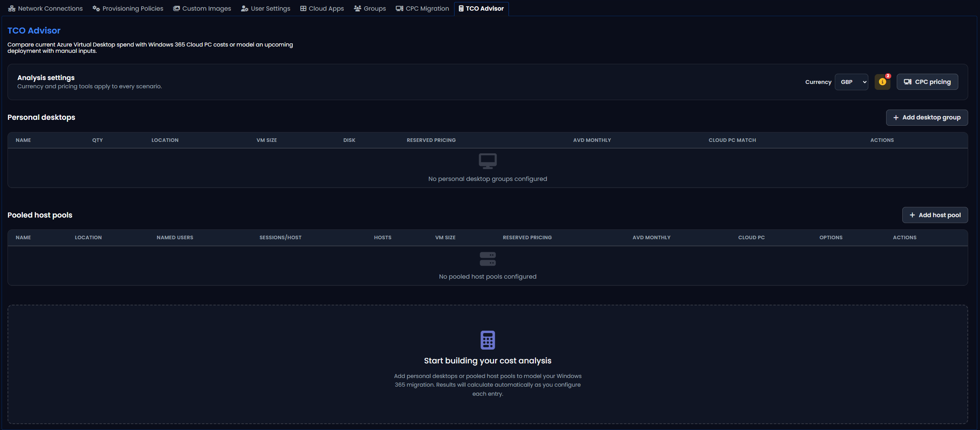Viewport: 980px width, 430px height.
Task: Open the Network Connections tab
Action: pos(45,8)
